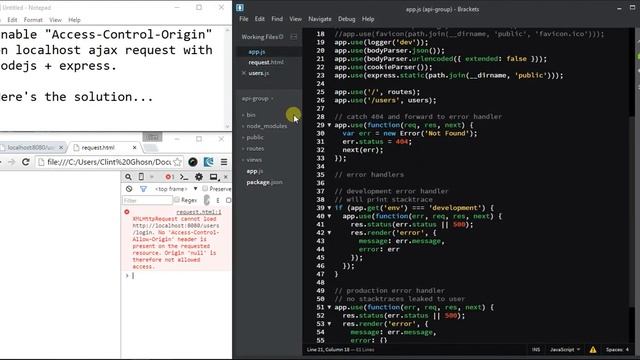Click the Working Files gear icon
The image size is (640, 360).
(281, 37)
